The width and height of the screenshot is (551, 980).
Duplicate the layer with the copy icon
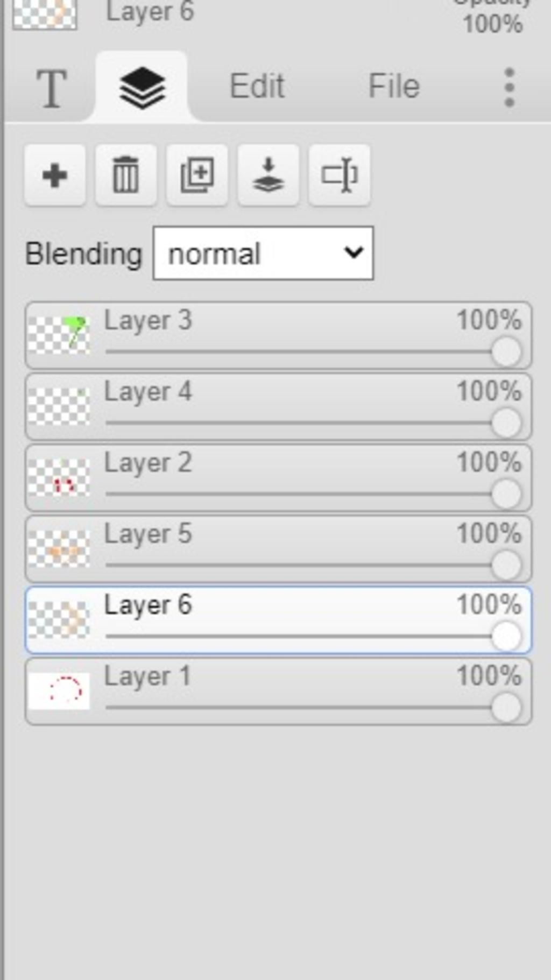tap(197, 175)
